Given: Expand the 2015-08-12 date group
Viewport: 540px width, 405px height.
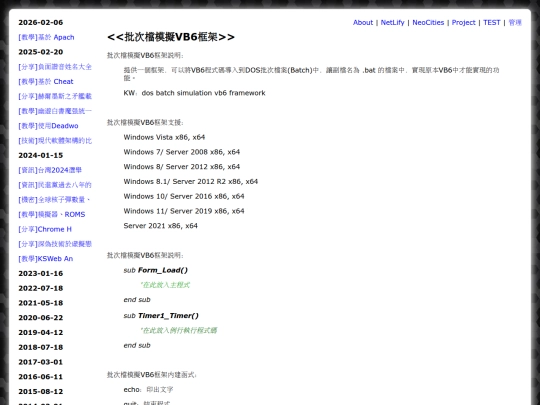Looking at the screenshot, I should 41,392.
